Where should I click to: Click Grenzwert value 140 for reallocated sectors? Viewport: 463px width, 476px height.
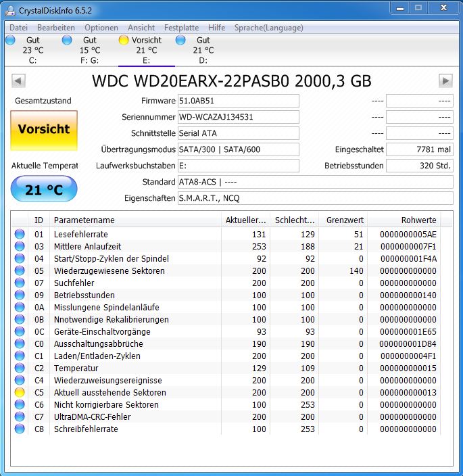click(x=356, y=270)
